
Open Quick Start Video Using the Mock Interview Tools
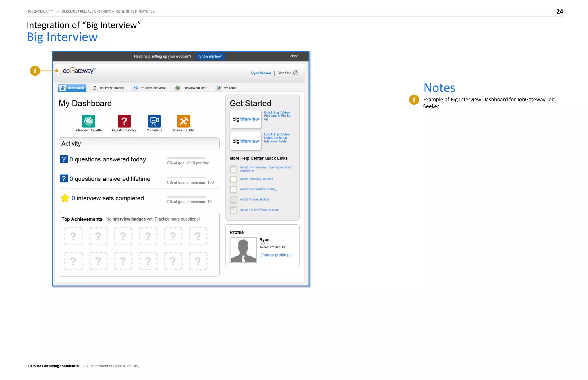point(277,138)
